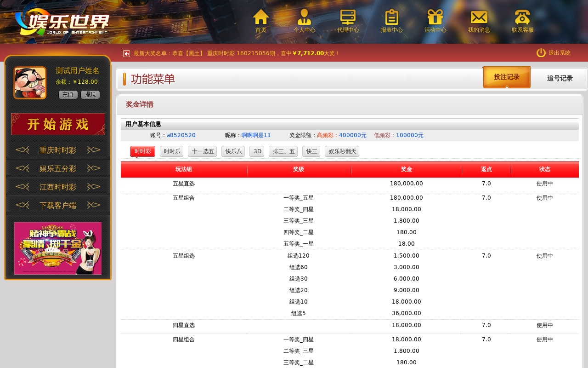Screen dimensions: 588x368
Task: Click the 五星组选 row name
Action: click(184, 256)
